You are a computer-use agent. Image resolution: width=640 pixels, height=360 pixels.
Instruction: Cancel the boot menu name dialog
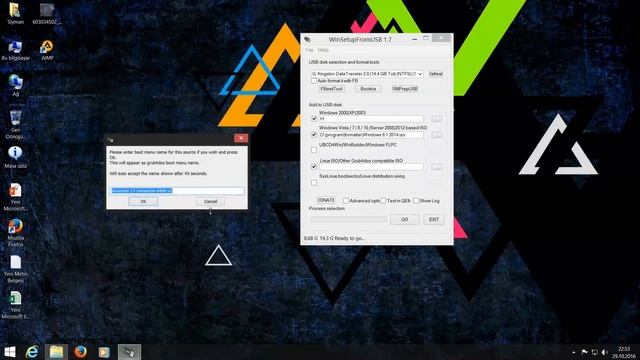(x=211, y=201)
